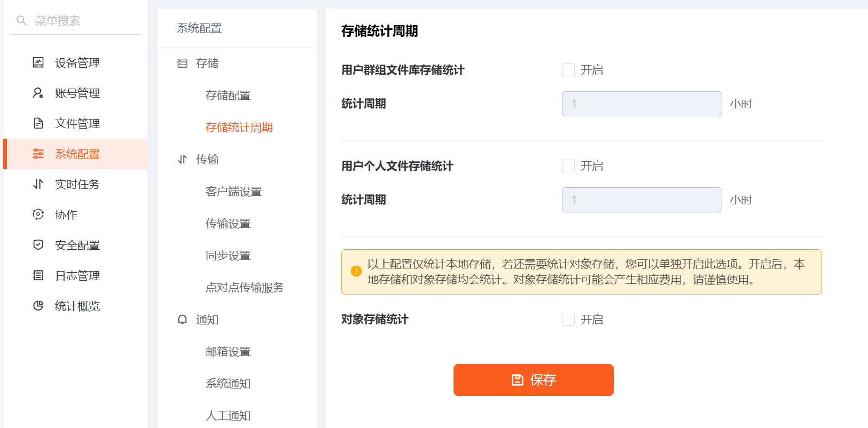Click the orange 保存 button
The width and height of the screenshot is (868, 428).
tap(533, 380)
